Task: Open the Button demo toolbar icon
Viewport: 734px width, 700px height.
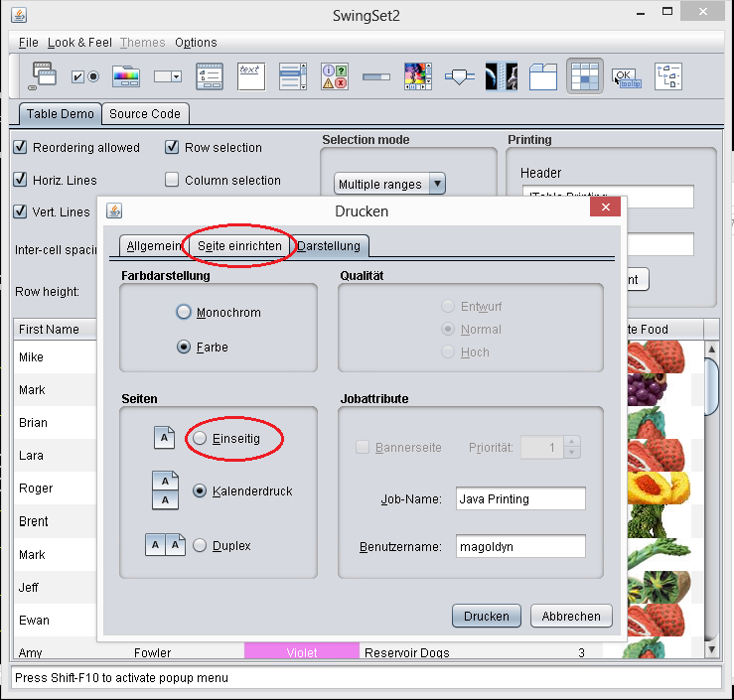Action: [84, 75]
